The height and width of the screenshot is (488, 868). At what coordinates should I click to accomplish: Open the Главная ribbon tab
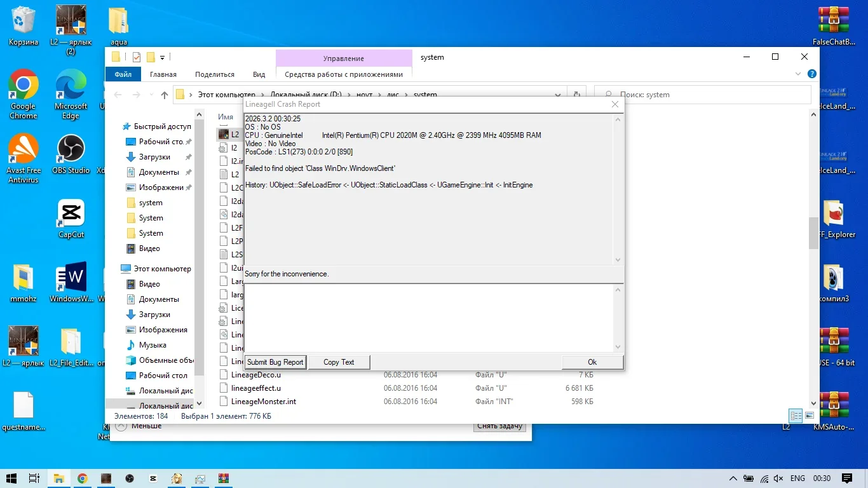(x=163, y=74)
